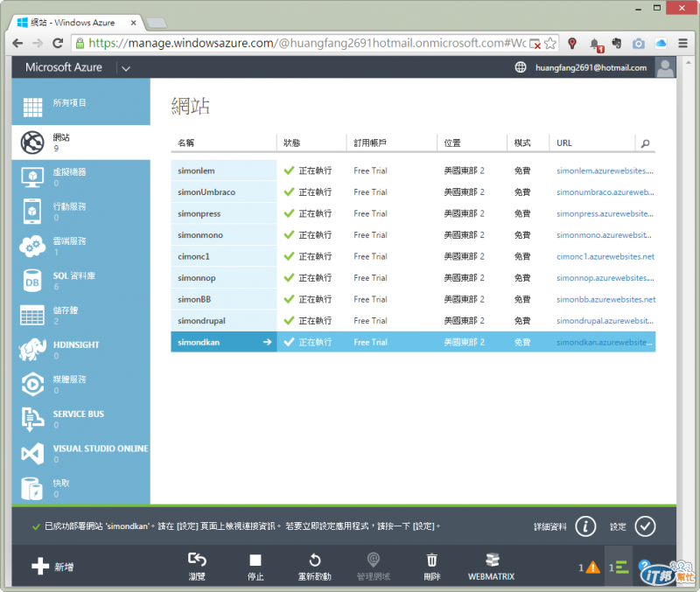Open the 所有項目 grid icon in sidebar
This screenshot has width=700, height=592.
pos(32,107)
